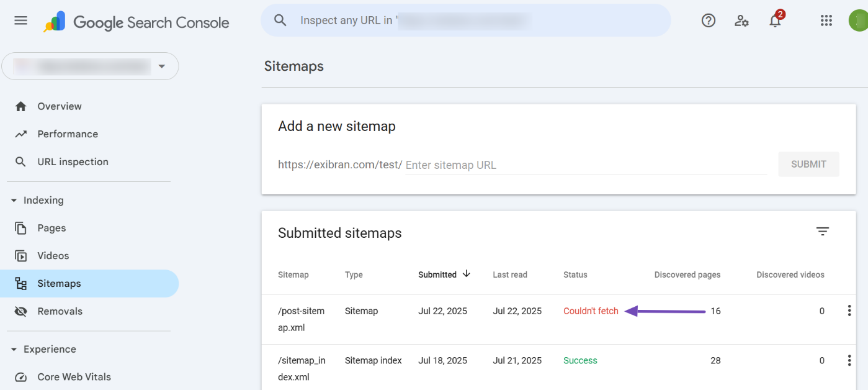Screen dimensions: 868x390
Task: Click the https://exibran.com/test/ prefix text
Action: tap(340, 165)
